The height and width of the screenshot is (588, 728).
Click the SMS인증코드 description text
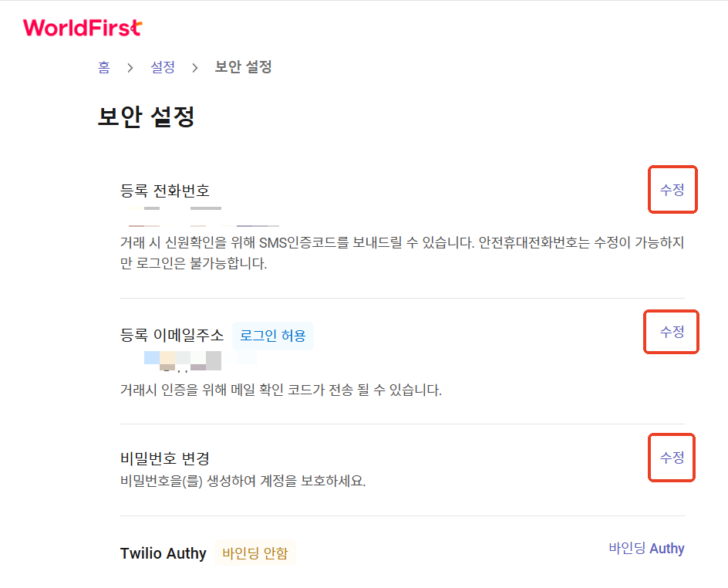[x=402, y=252]
